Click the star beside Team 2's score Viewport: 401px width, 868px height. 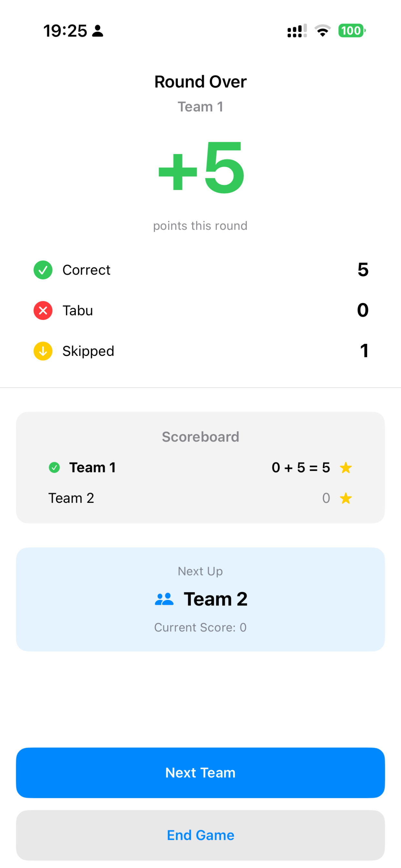click(x=346, y=498)
